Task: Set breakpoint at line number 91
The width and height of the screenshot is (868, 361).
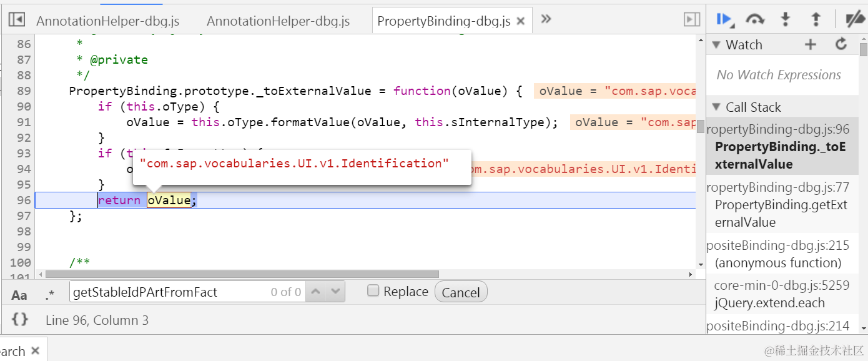Action: pyautogui.click(x=24, y=122)
